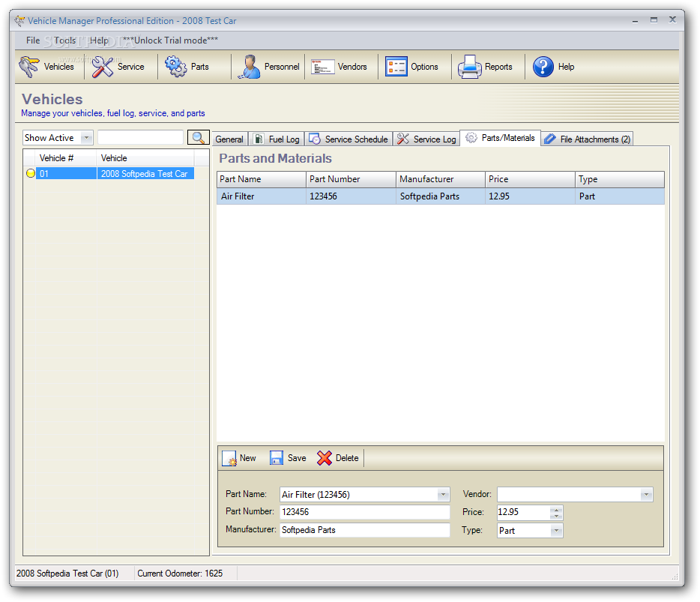Click the New part icon
The height and width of the screenshot is (602, 700).
(229, 458)
